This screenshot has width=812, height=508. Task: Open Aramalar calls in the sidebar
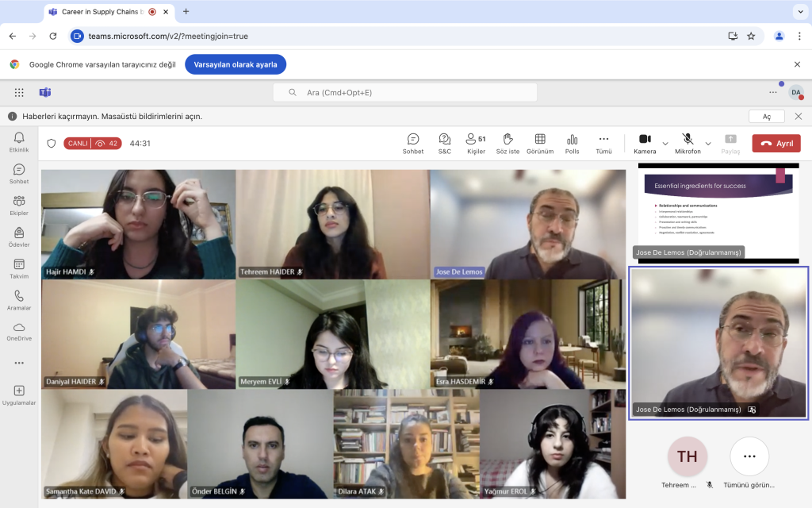(19, 300)
